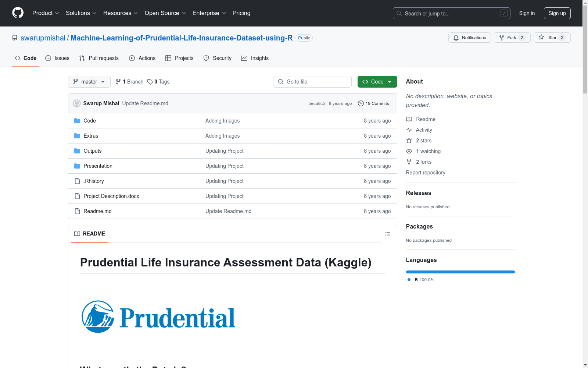588x368 pixels.
Task: Switch to the Projects tab
Action: click(x=179, y=58)
